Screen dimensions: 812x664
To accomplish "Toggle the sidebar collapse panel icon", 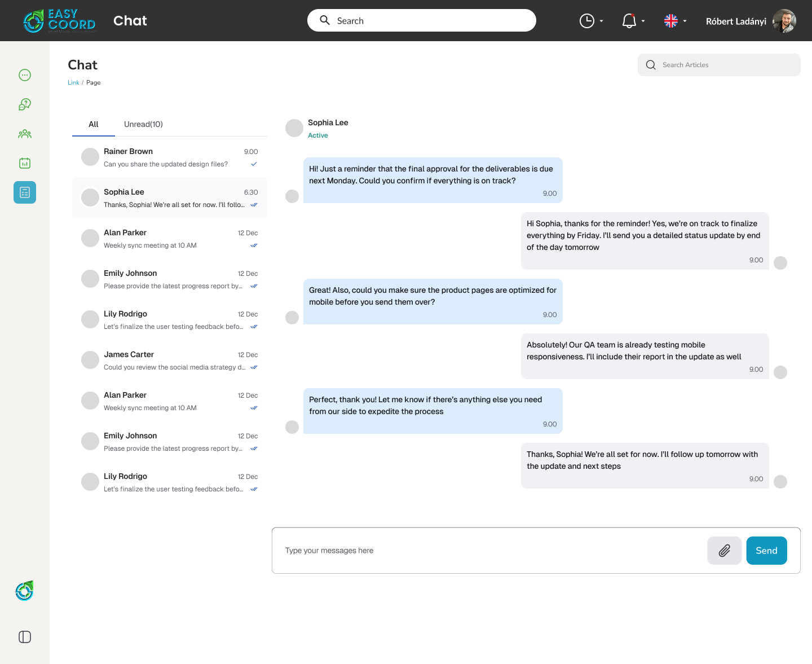I will (x=25, y=637).
